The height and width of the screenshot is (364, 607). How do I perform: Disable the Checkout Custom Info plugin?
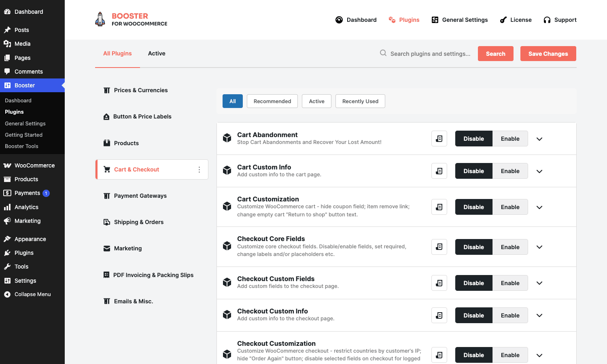[x=473, y=315]
